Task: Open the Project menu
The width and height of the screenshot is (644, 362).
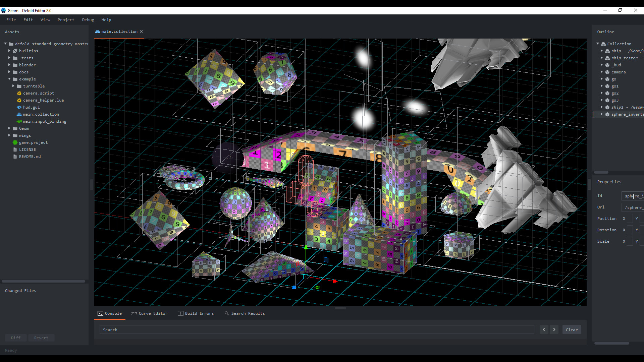Action: coord(66,20)
